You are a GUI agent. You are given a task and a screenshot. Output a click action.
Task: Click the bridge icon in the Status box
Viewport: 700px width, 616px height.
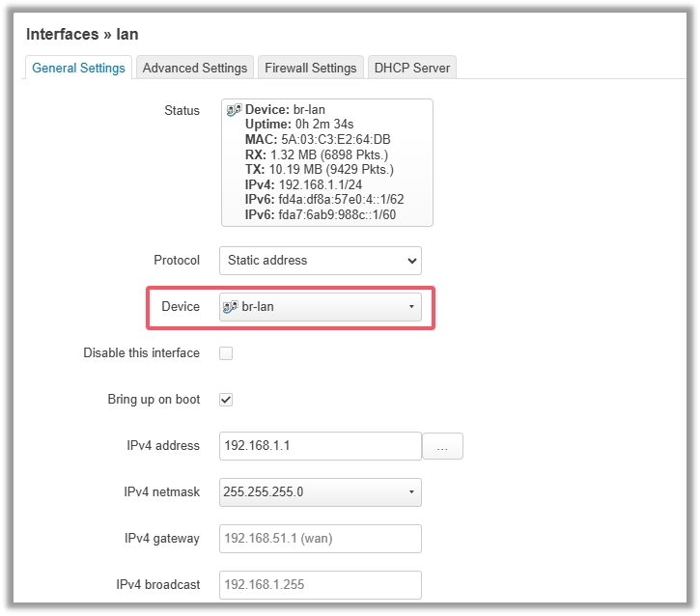(234, 111)
